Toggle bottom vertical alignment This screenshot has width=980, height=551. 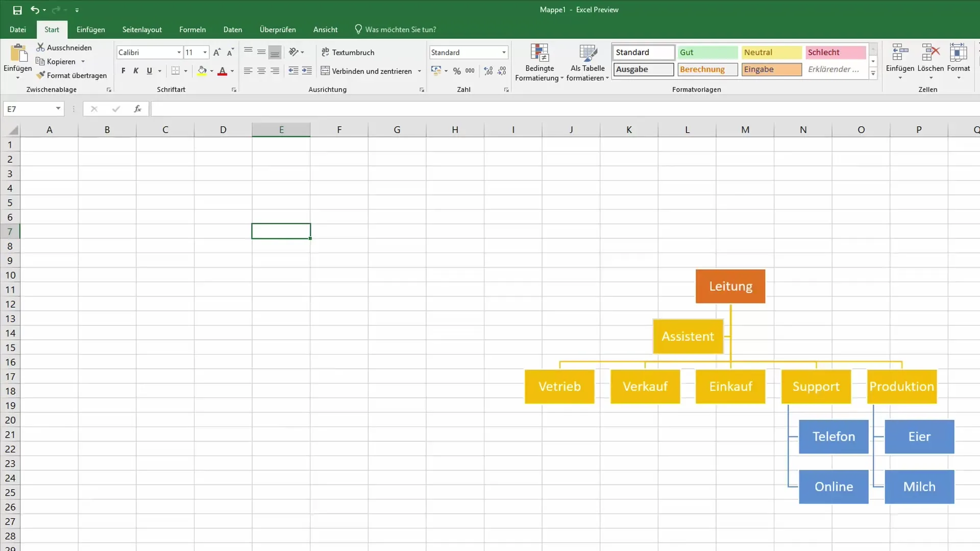[275, 52]
